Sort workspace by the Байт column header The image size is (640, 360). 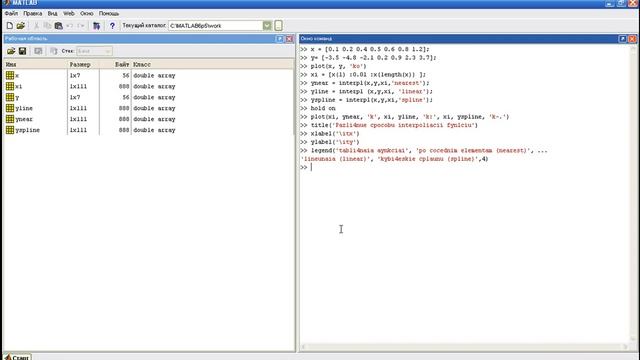[115, 64]
